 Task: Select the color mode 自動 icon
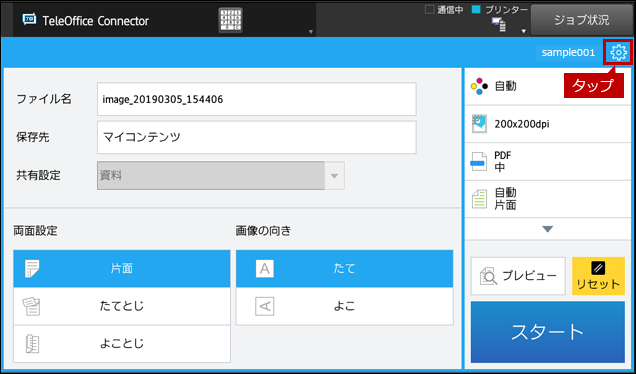click(x=479, y=86)
